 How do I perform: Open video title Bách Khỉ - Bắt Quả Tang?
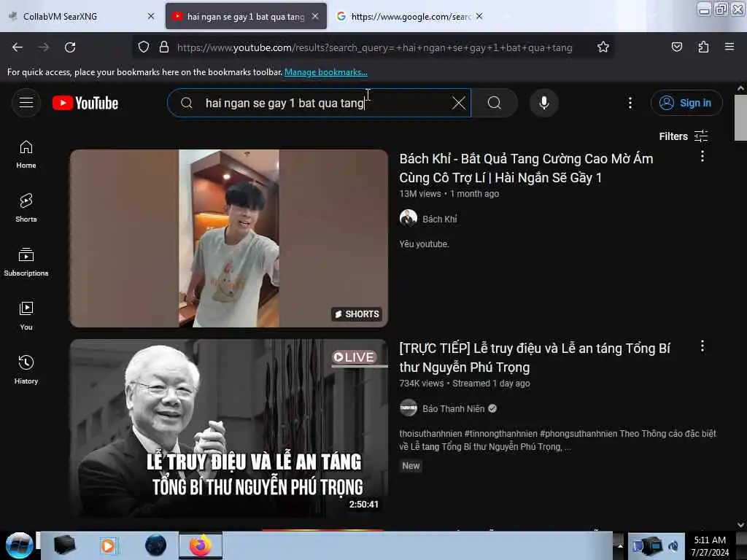[x=526, y=168]
